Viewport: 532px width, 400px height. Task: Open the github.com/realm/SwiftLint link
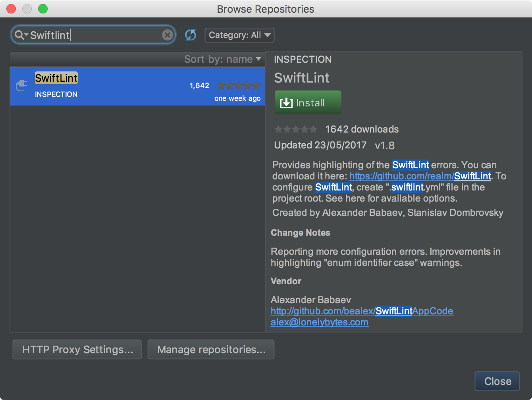pos(420,176)
